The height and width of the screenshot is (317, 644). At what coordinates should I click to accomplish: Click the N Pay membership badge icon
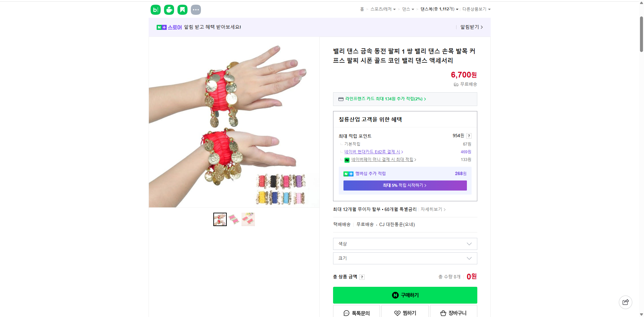click(348, 174)
